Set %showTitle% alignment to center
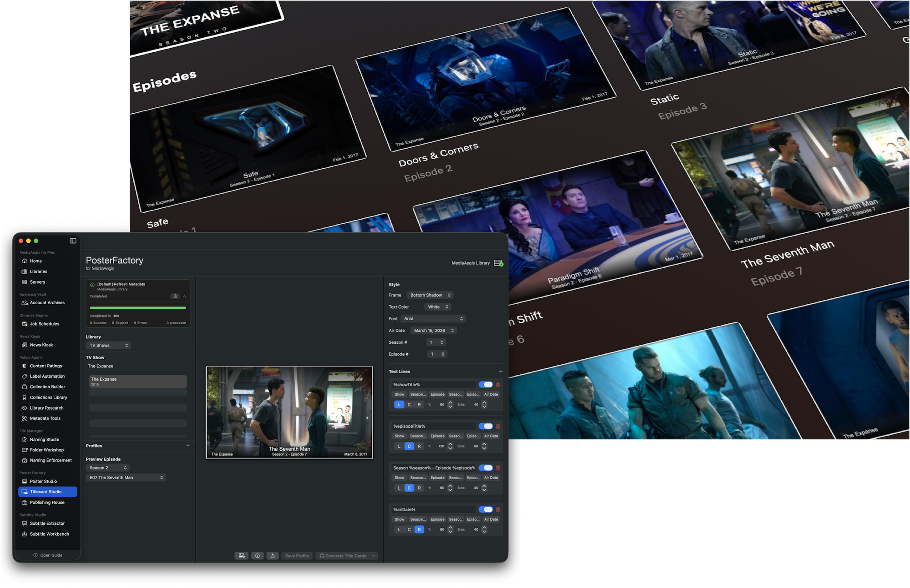Screen dimensions: 910x588 click(409, 404)
